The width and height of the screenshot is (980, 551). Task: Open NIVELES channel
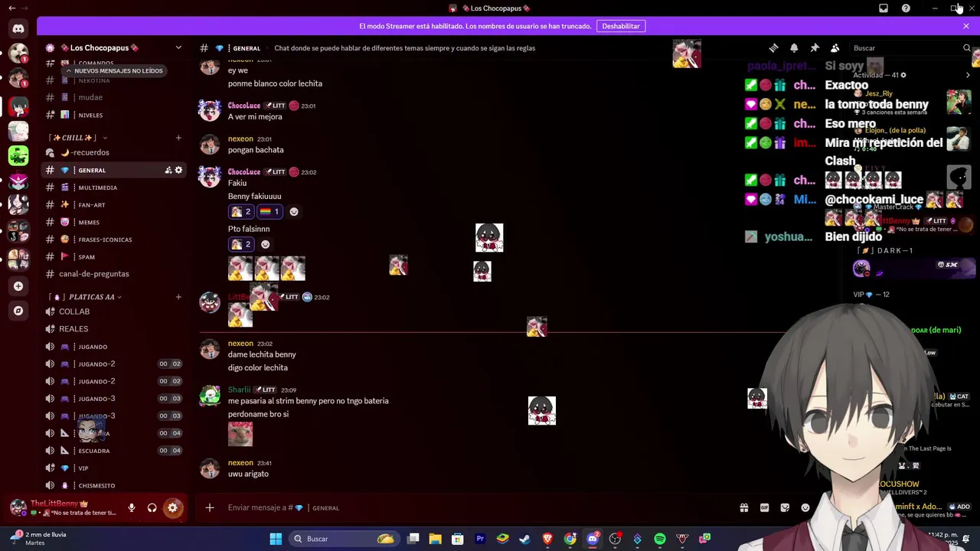[114, 115]
